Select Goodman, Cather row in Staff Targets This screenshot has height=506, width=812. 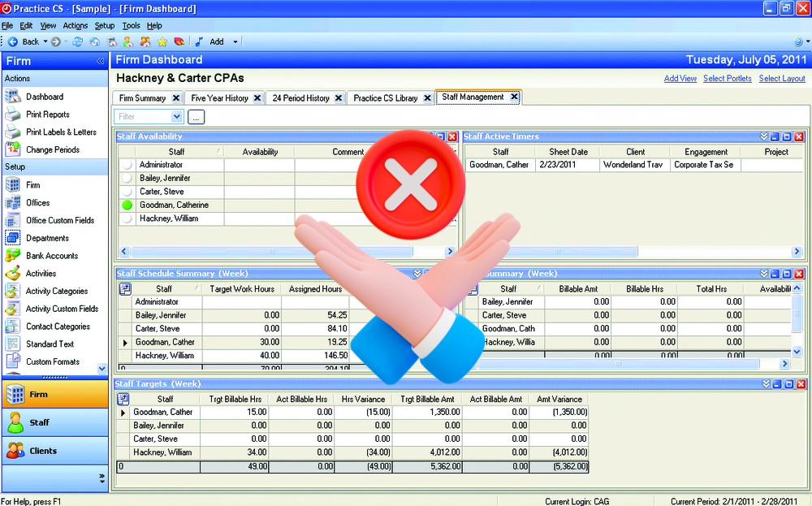[x=352, y=413]
